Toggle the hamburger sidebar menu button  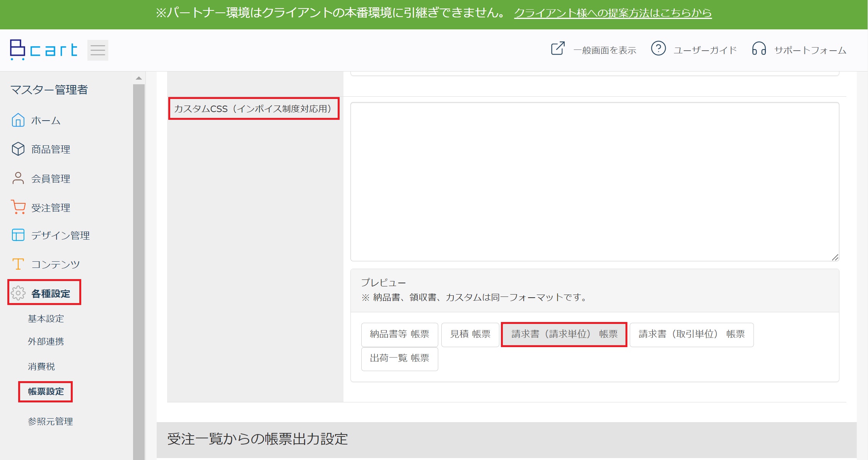(97, 50)
